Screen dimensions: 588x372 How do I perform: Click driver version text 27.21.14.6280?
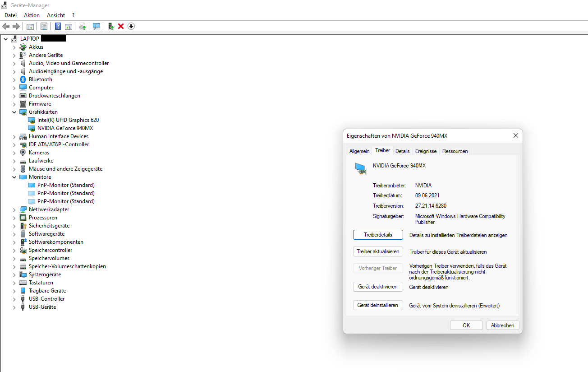[x=431, y=206]
